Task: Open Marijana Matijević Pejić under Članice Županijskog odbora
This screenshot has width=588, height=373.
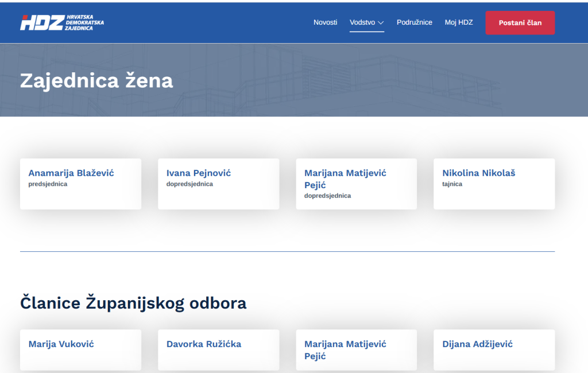Action: point(356,349)
